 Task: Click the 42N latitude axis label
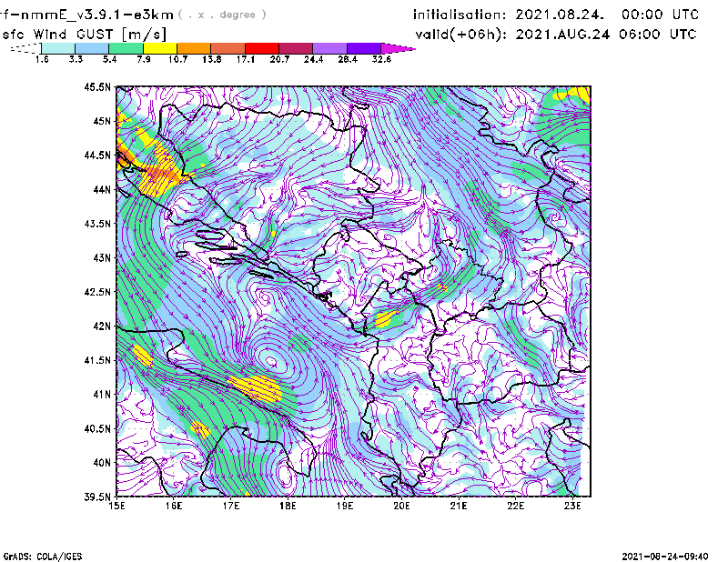pos(102,326)
